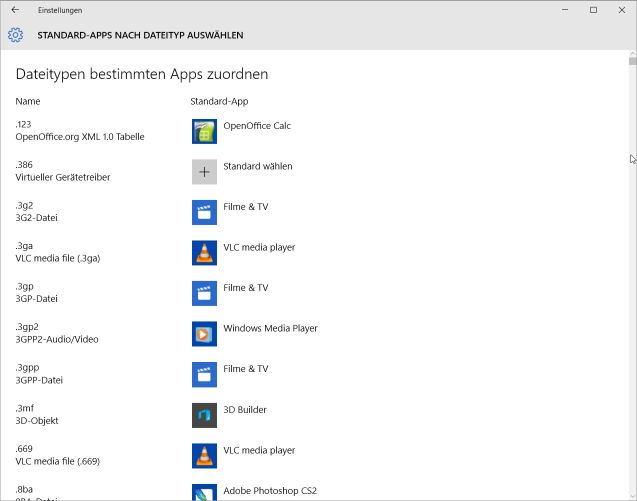Click 'STANDARD-APPS NACH DATEITYP AUSWÄHLEN' page title
The width and height of the screenshot is (637, 501).
pyautogui.click(x=141, y=35)
